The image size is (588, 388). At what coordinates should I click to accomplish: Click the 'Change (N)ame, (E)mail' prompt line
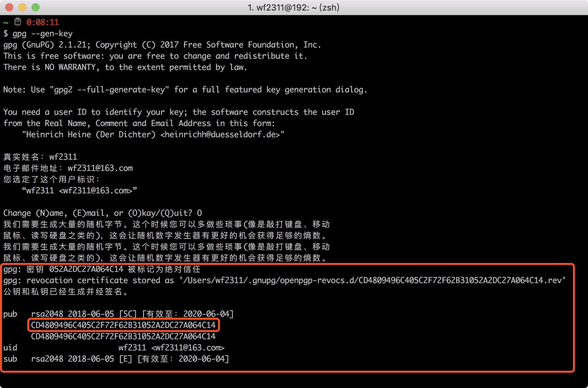[102, 213]
